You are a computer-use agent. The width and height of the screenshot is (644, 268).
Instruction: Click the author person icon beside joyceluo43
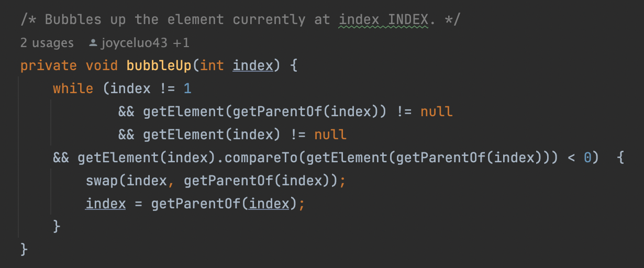pyautogui.click(x=94, y=43)
